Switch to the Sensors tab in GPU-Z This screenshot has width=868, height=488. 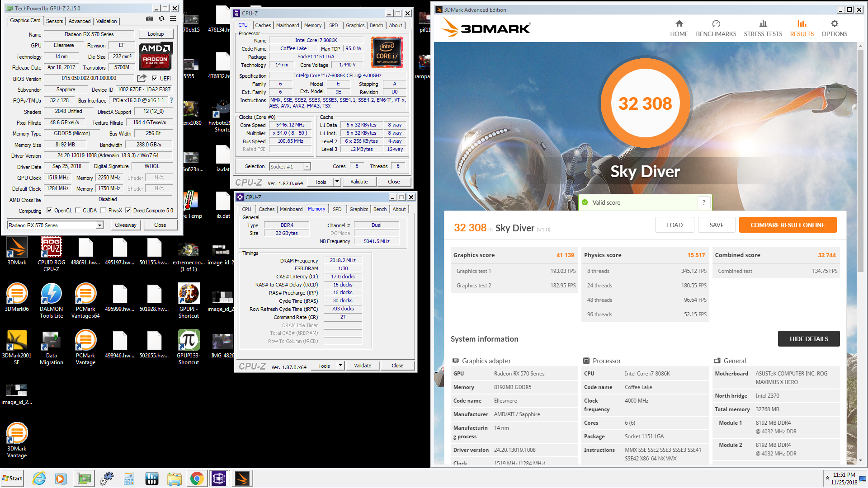pos(54,21)
